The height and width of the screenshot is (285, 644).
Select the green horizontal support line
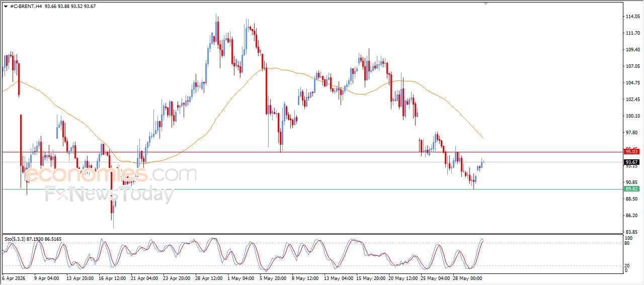312,189
